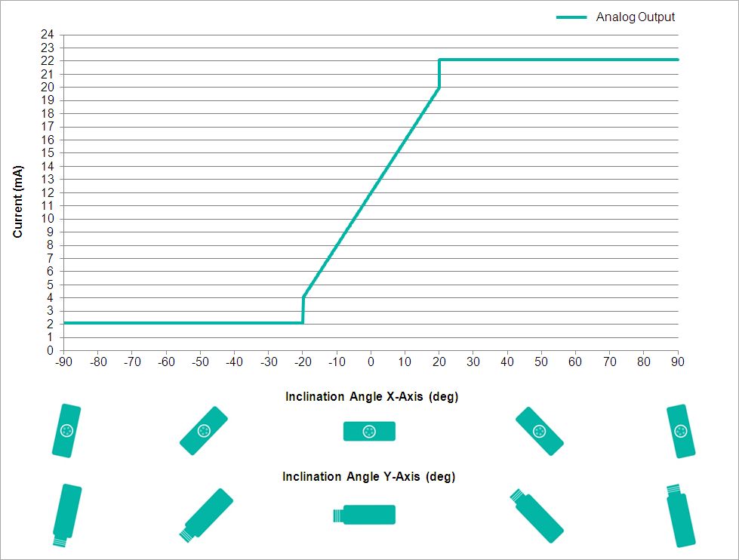The height and width of the screenshot is (560, 739).
Task: Click the Analog Output legend label
Action: [636, 17]
